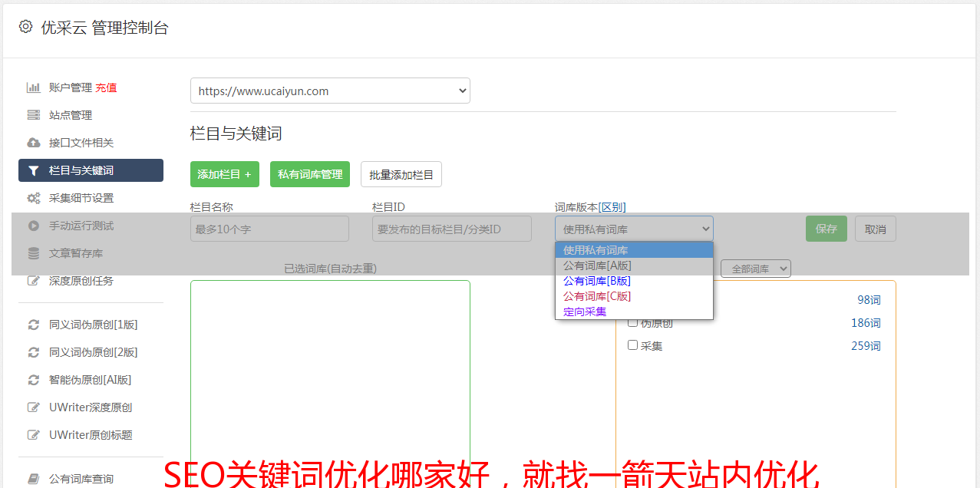Image resolution: width=980 pixels, height=488 pixels.
Task: Open the 全部词库 filter dropdown
Action: click(x=756, y=269)
